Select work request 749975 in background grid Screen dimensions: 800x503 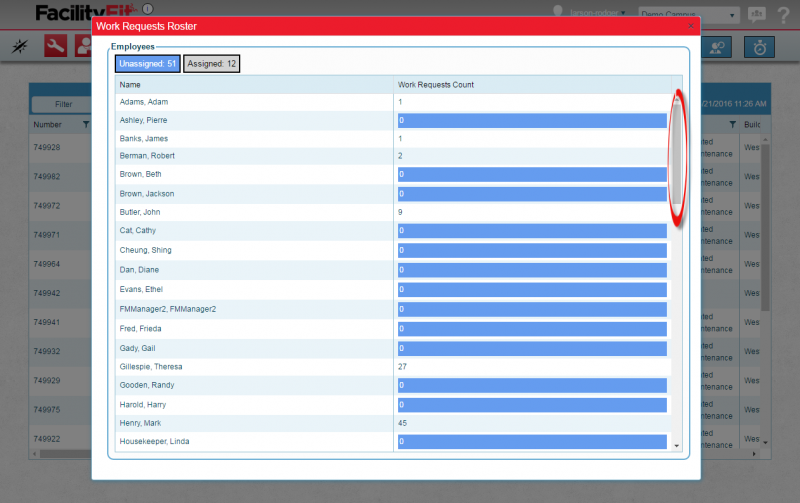click(47, 409)
